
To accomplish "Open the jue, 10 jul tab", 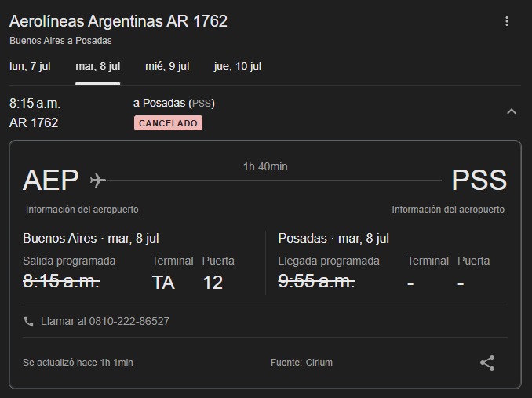I will coord(238,66).
